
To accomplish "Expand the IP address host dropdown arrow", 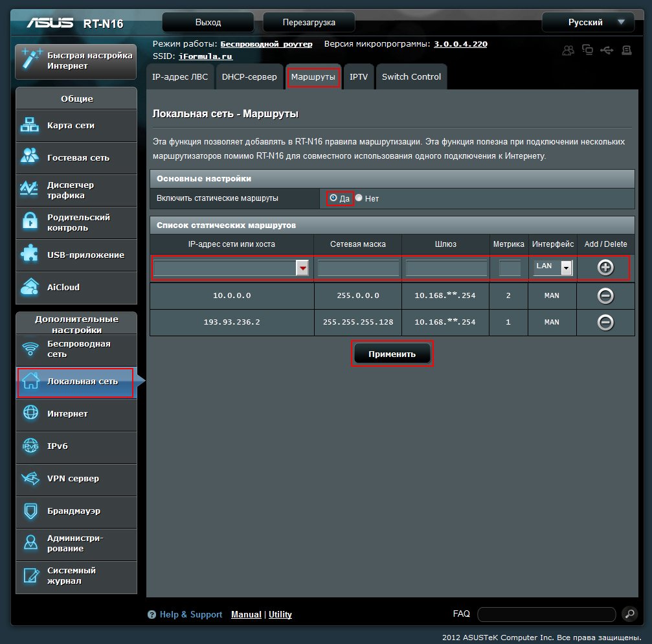I will pyautogui.click(x=302, y=268).
